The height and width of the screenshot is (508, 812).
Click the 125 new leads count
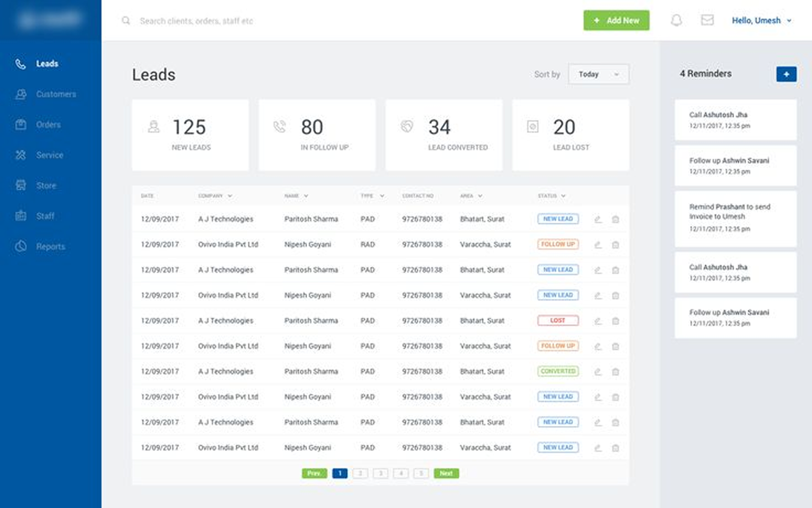tap(189, 127)
